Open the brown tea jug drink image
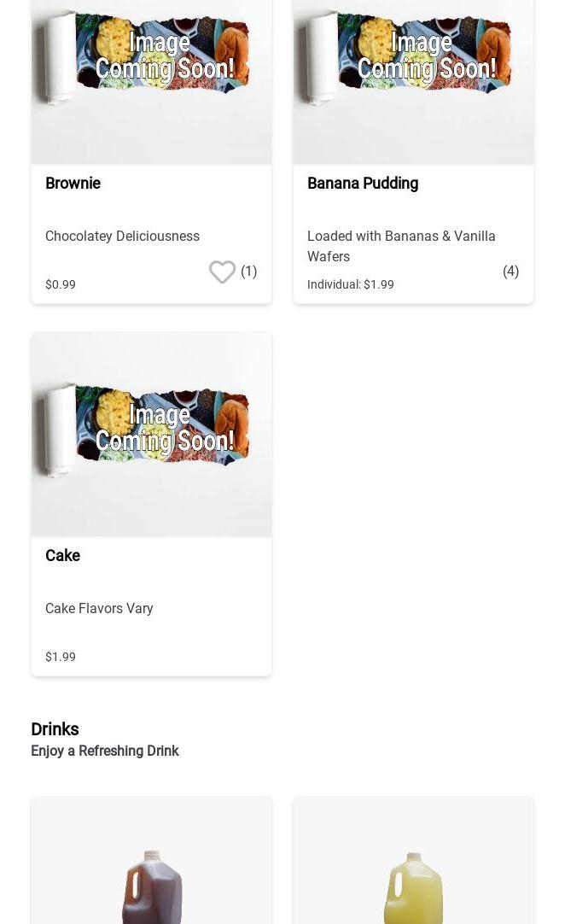 coord(151,888)
